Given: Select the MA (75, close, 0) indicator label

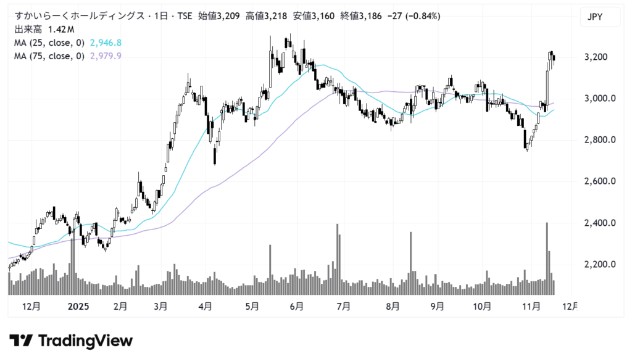Looking at the screenshot, I should 51,57.
